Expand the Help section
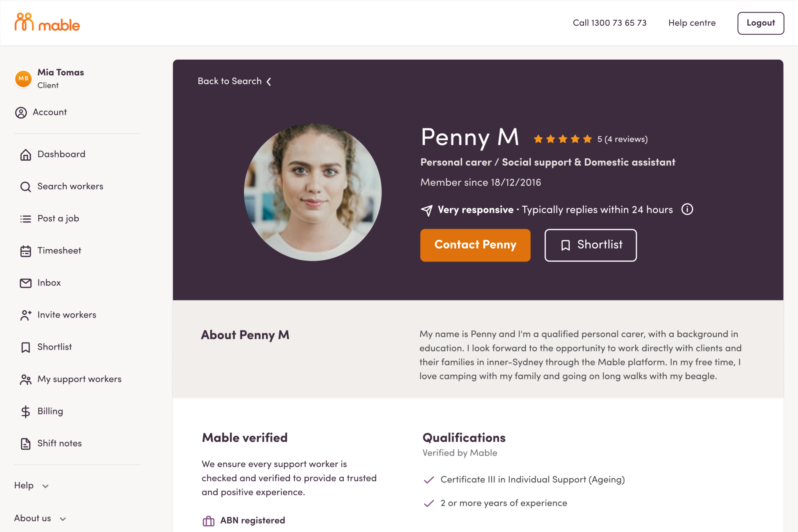 32,486
